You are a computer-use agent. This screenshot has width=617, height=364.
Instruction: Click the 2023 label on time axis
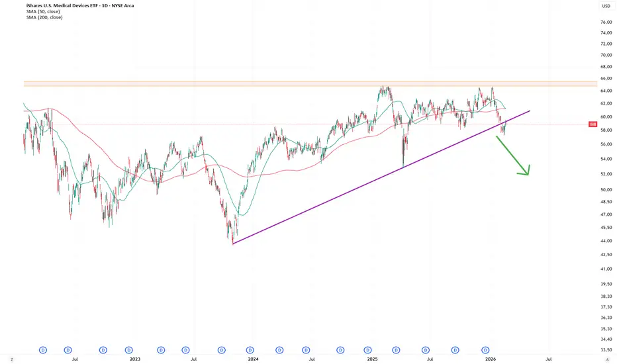[134, 359]
